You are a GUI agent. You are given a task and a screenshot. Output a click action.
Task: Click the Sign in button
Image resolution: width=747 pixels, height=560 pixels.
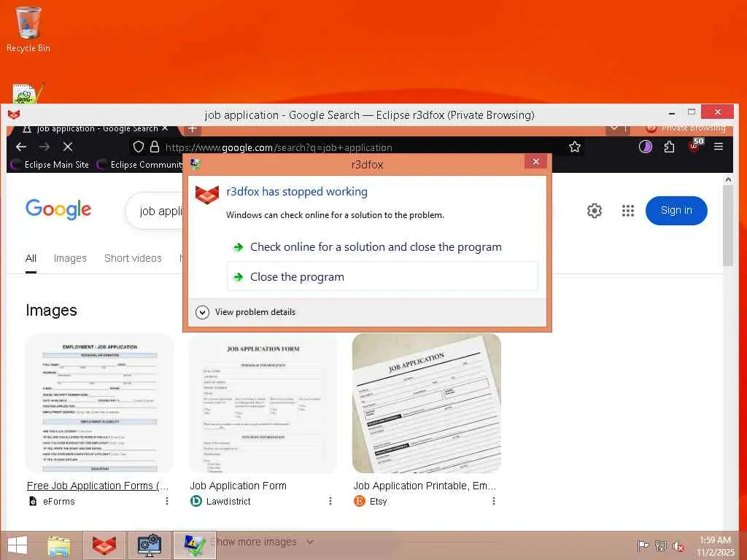coord(676,211)
